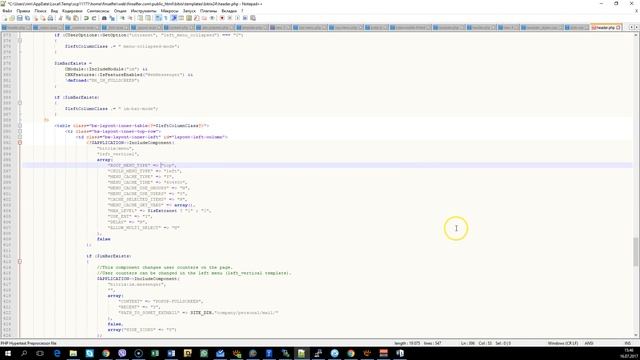The image size is (640, 360).
Task: Toggle word wrap in toolbar
Action: coord(158,18)
